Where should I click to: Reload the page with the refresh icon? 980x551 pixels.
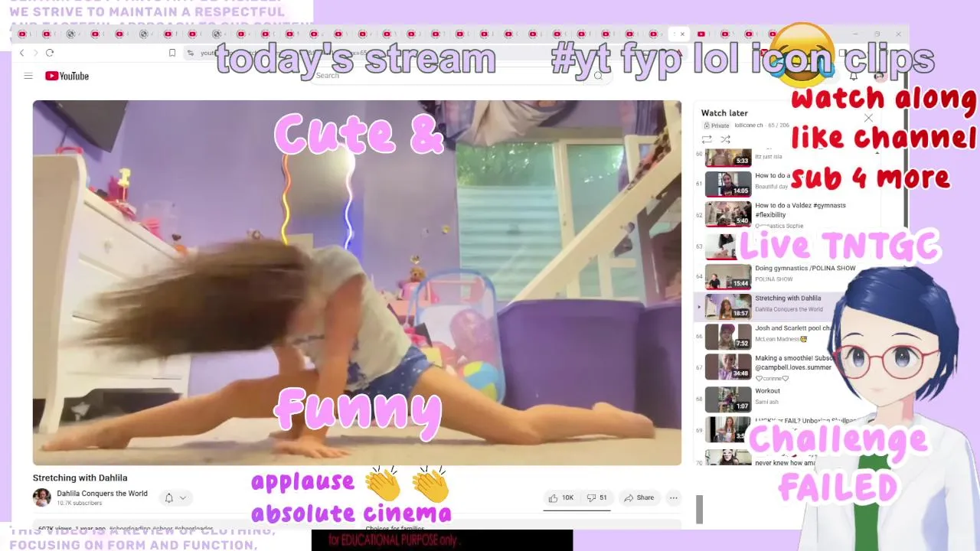50,53
